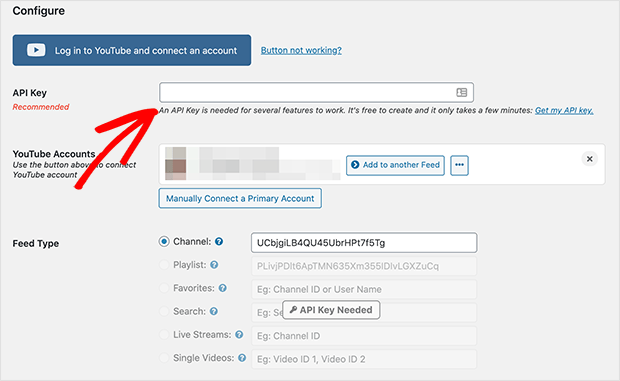Open help tooltip next to Favorites

pos(223,288)
